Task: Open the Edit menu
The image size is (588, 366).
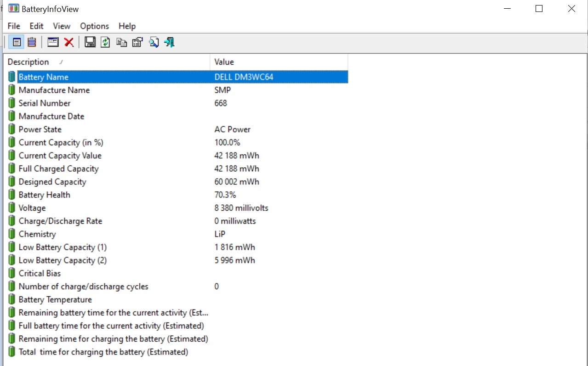Action: coord(37,26)
